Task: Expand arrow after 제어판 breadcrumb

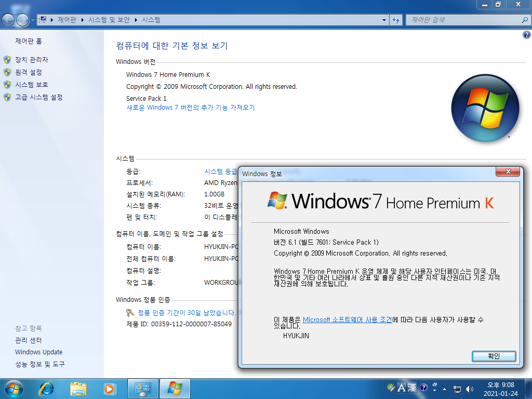Action: (x=83, y=20)
